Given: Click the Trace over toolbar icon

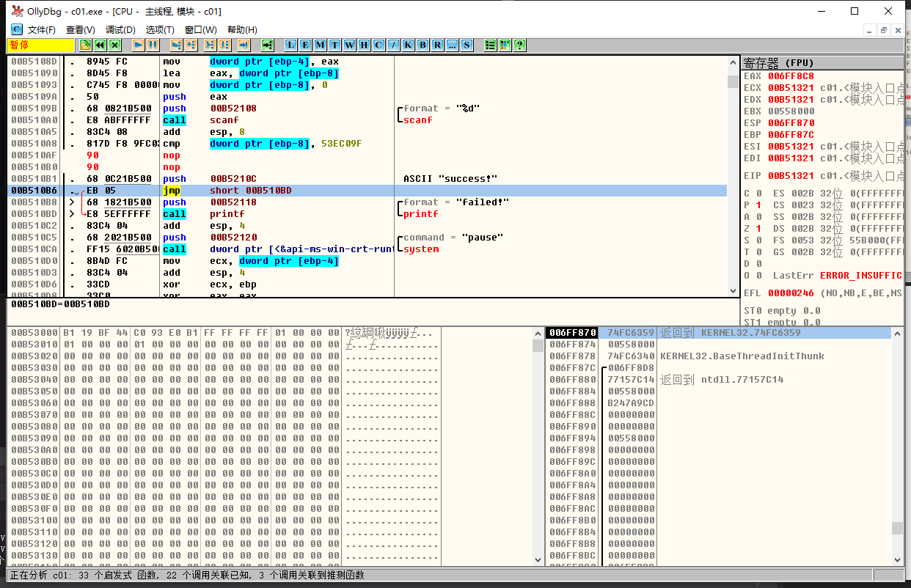Looking at the screenshot, I should tap(224, 45).
